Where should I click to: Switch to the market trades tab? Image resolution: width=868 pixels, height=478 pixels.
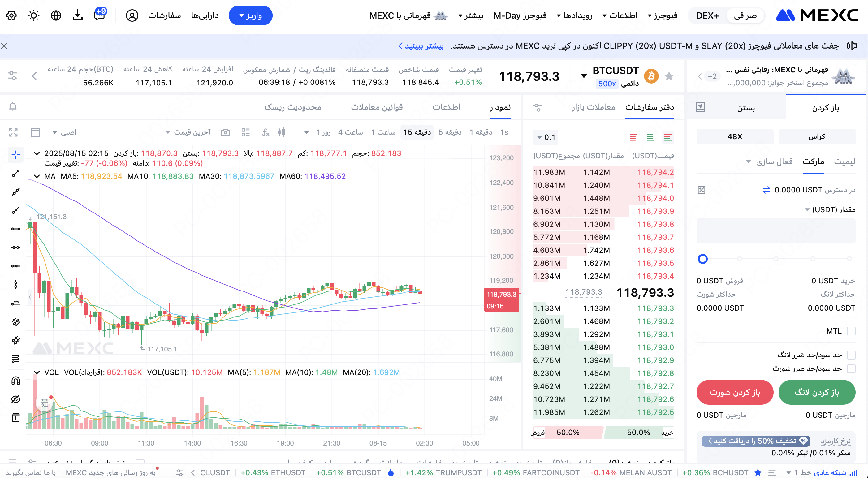tap(593, 107)
